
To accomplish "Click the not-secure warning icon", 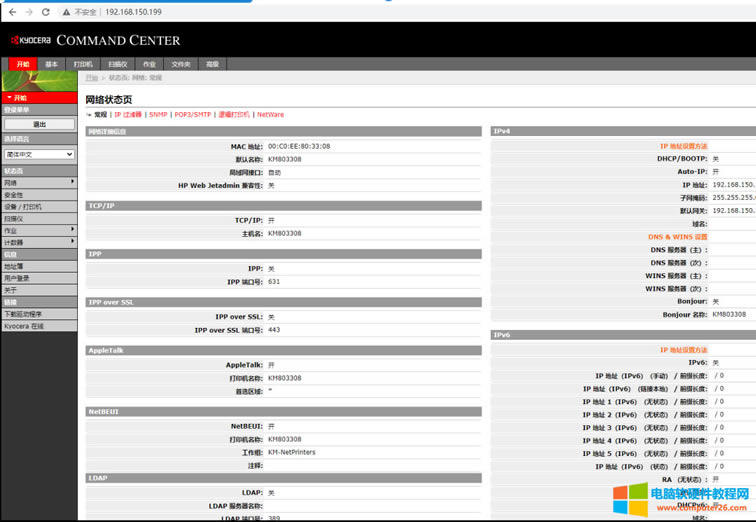I will click(67, 12).
